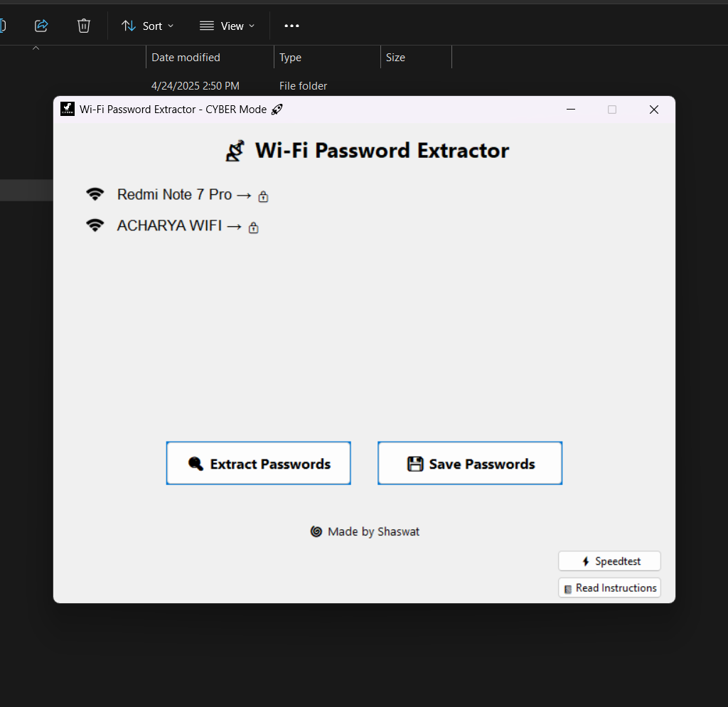
Task: Click the padlock icon after Redmi Note 7 Pro
Action: 263,196
